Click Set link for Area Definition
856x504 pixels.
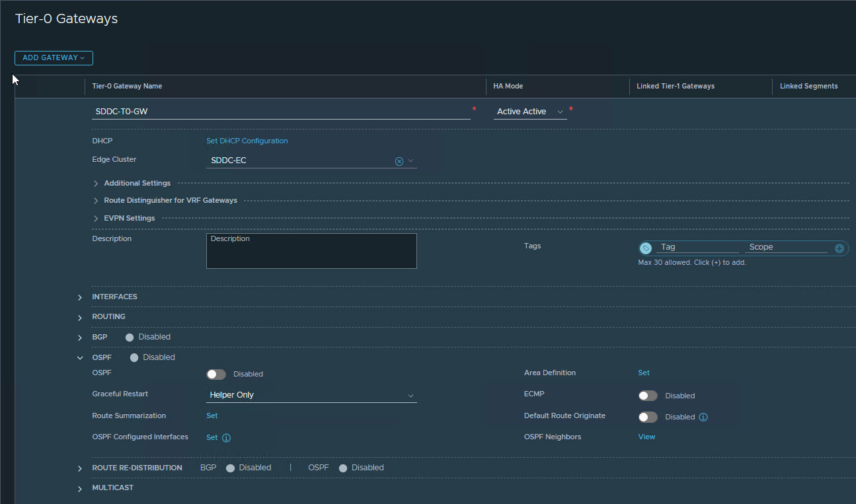643,373
